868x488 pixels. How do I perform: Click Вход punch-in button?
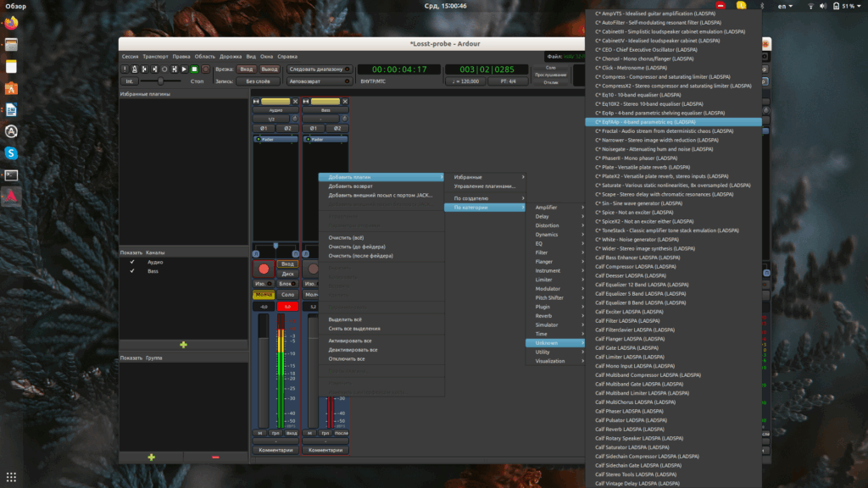[x=247, y=69]
